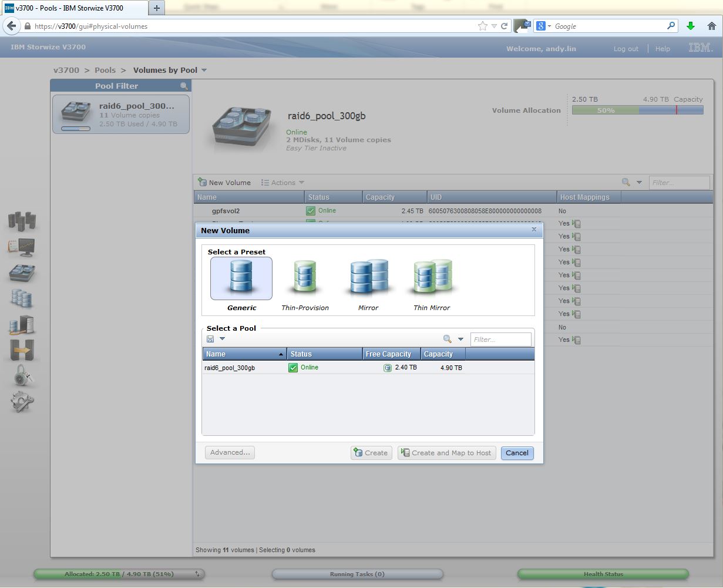Click the Running Tasks (0) status pill

point(357,574)
